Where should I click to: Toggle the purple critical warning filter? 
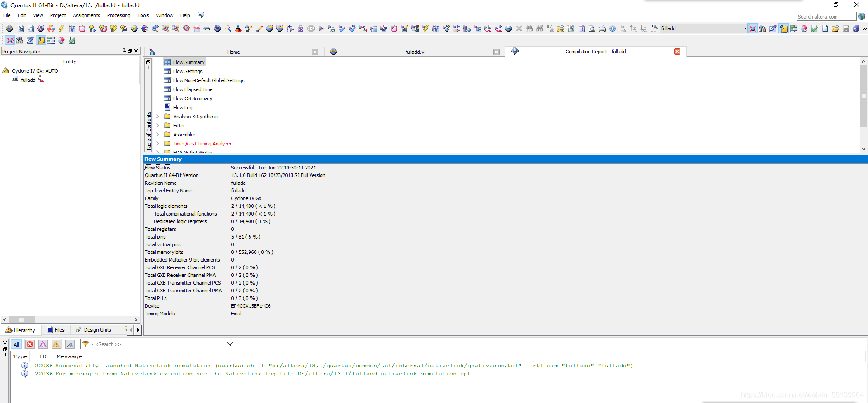point(43,344)
